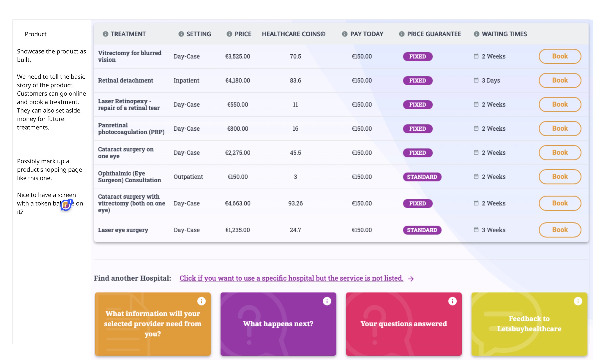Image resolution: width=597 pixels, height=364 pixels.
Task: Open the Your questions answered card
Action: click(404, 323)
